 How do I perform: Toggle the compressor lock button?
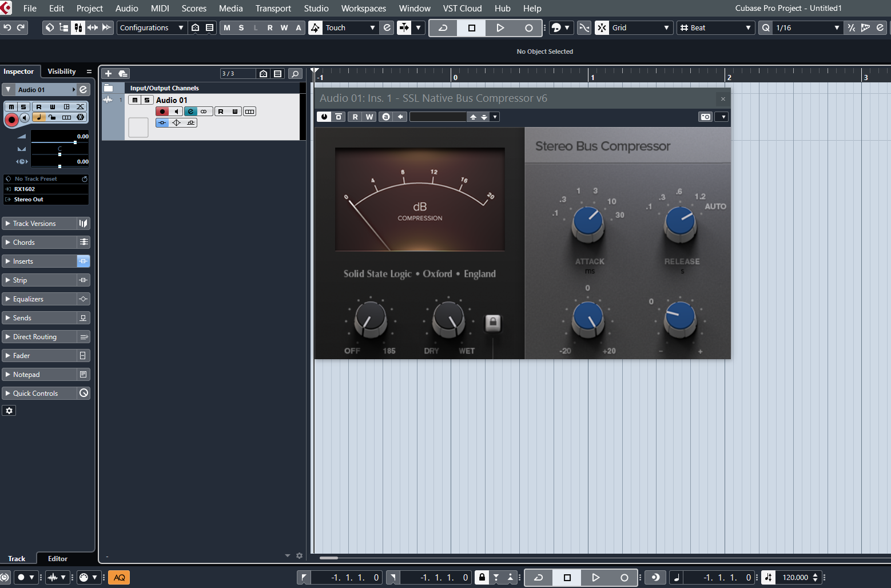tap(493, 323)
